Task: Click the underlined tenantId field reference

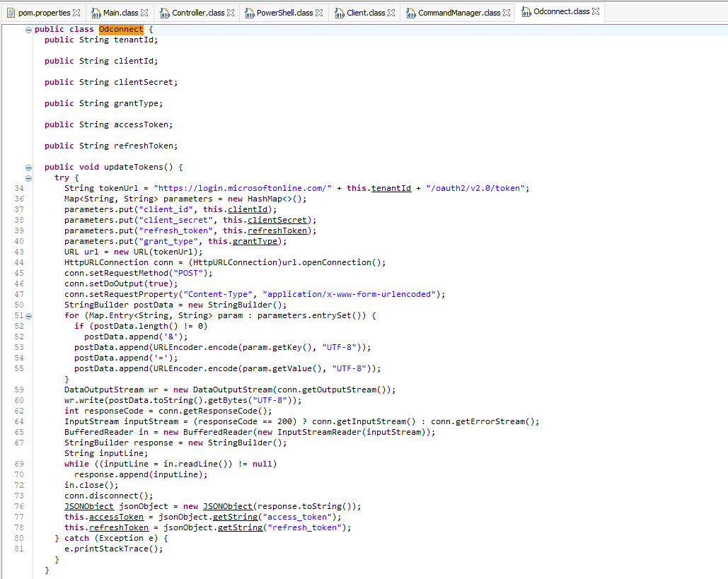Action: tap(391, 188)
